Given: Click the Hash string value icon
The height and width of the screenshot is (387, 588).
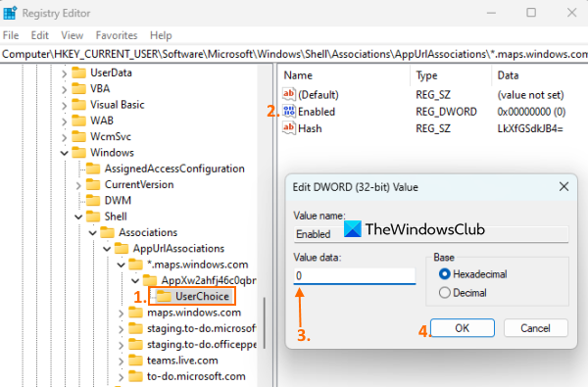Looking at the screenshot, I should (289, 128).
